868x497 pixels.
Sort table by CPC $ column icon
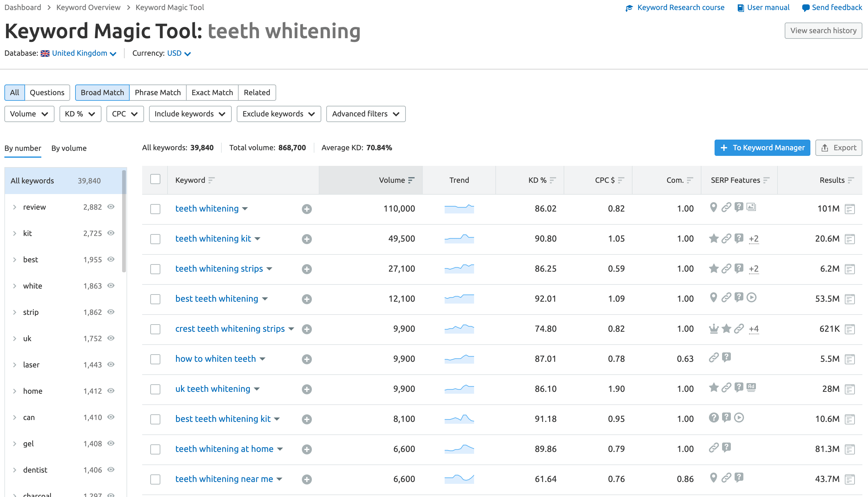[x=621, y=180]
